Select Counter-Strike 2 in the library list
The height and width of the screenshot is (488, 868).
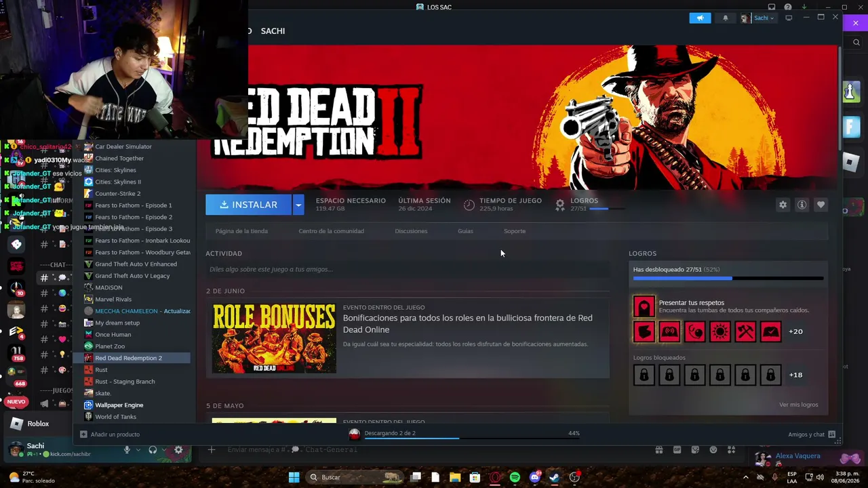(x=118, y=194)
